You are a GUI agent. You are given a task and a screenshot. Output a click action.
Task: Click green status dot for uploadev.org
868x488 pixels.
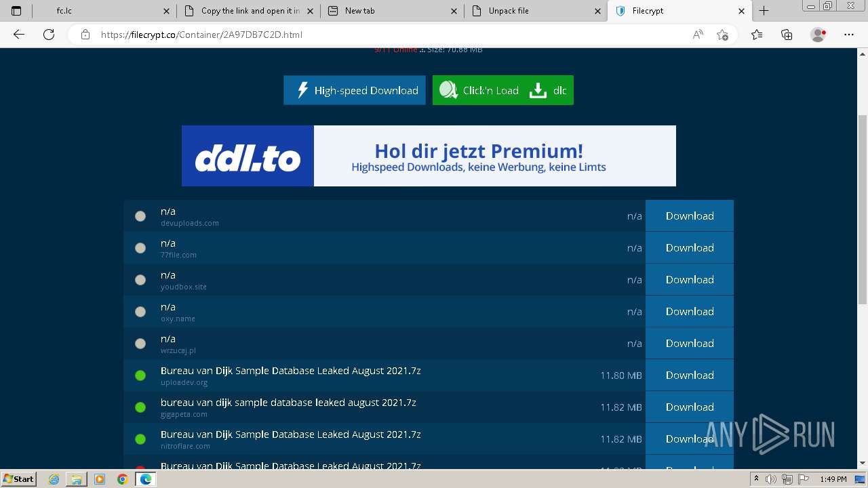tap(140, 375)
